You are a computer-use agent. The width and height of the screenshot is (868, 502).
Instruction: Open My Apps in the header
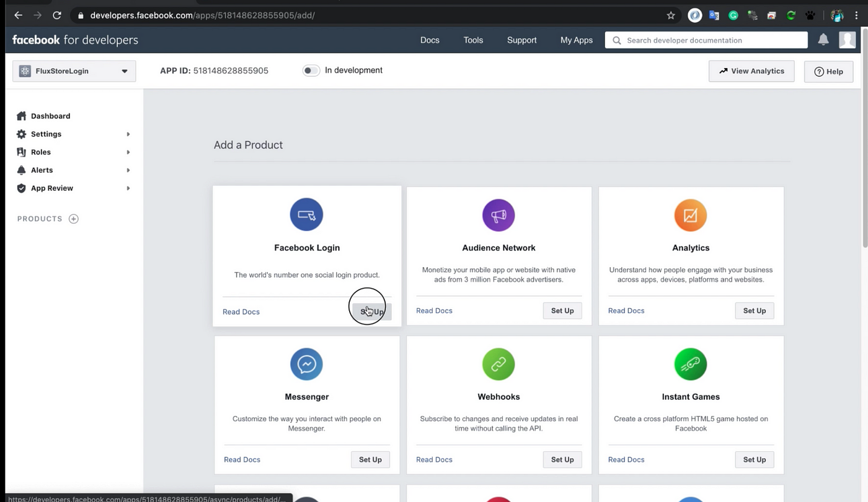[x=577, y=40]
